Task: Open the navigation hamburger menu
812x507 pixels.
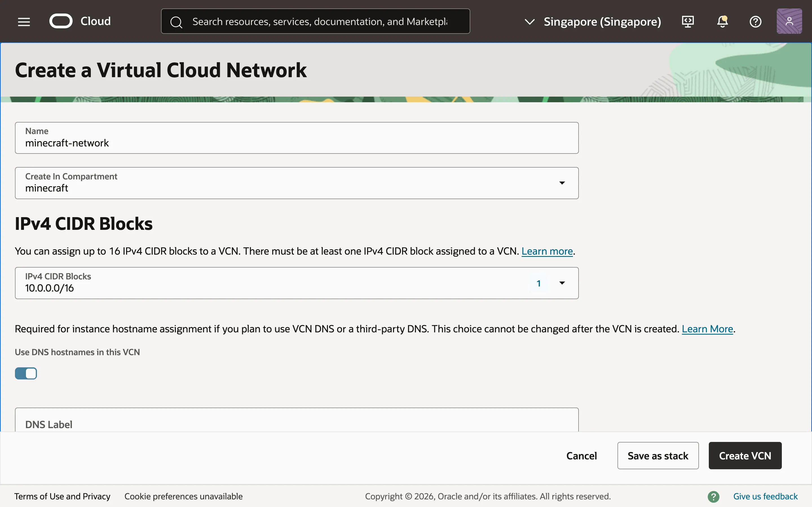Action: click(x=24, y=21)
